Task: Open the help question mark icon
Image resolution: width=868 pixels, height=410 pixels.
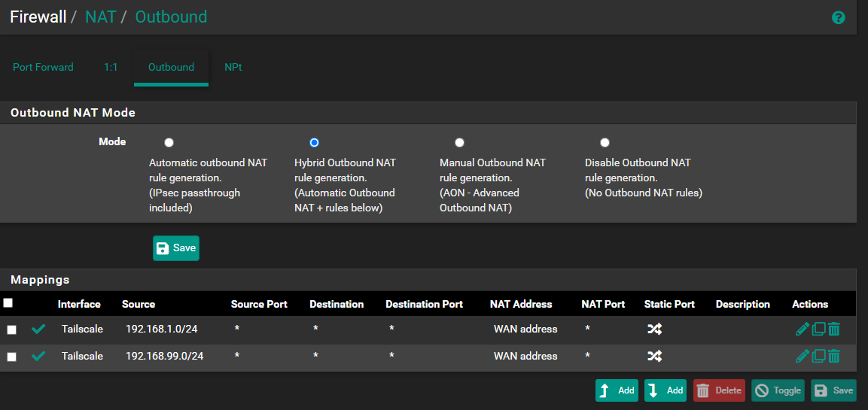Action: click(838, 17)
